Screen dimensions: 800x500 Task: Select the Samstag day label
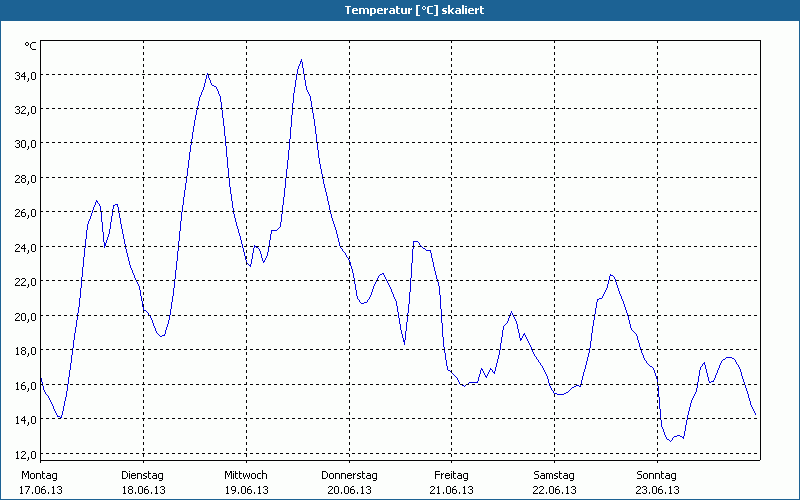click(x=554, y=475)
